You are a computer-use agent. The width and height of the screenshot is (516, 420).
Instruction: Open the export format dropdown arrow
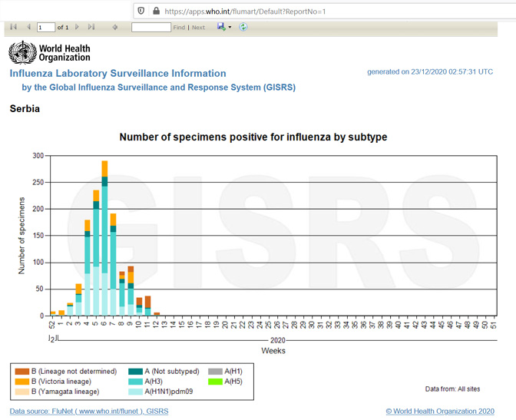230,27
